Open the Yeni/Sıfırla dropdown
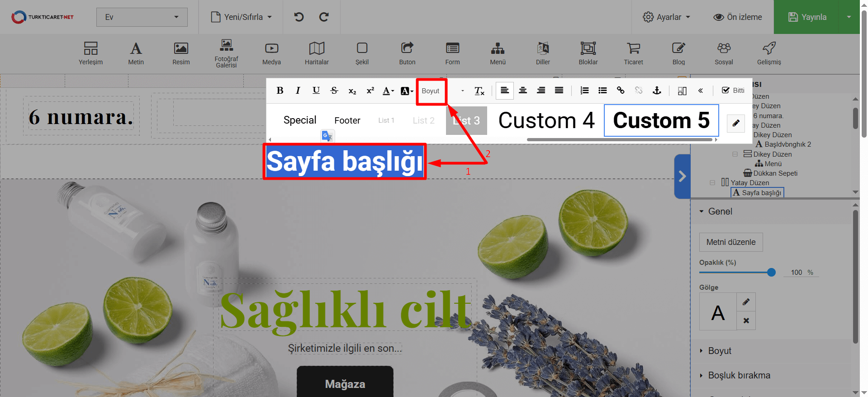The image size is (868, 397). pyautogui.click(x=242, y=17)
